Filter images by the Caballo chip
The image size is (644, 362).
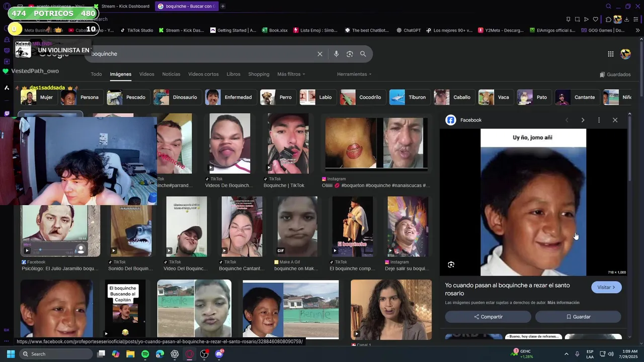454,97
